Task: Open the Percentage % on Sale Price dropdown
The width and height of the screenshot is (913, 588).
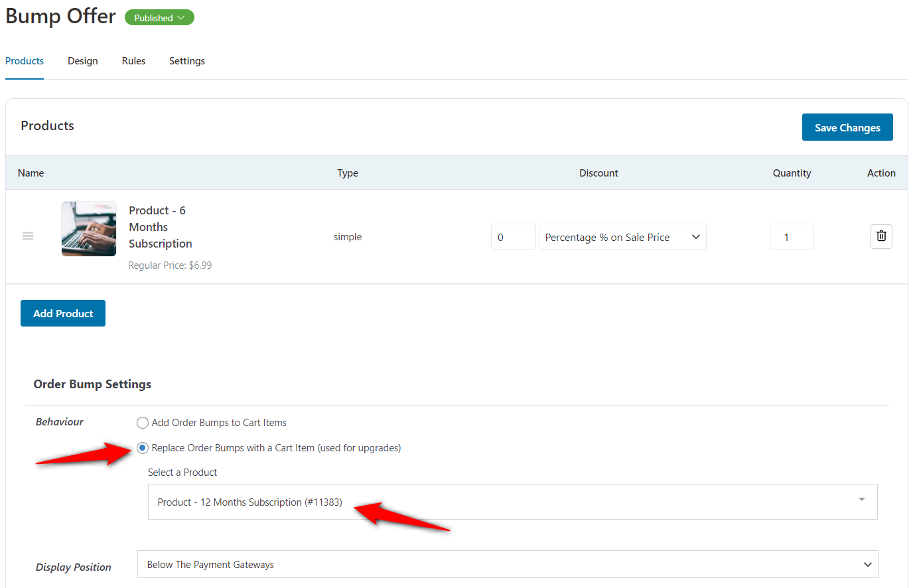Action: point(622,237)
